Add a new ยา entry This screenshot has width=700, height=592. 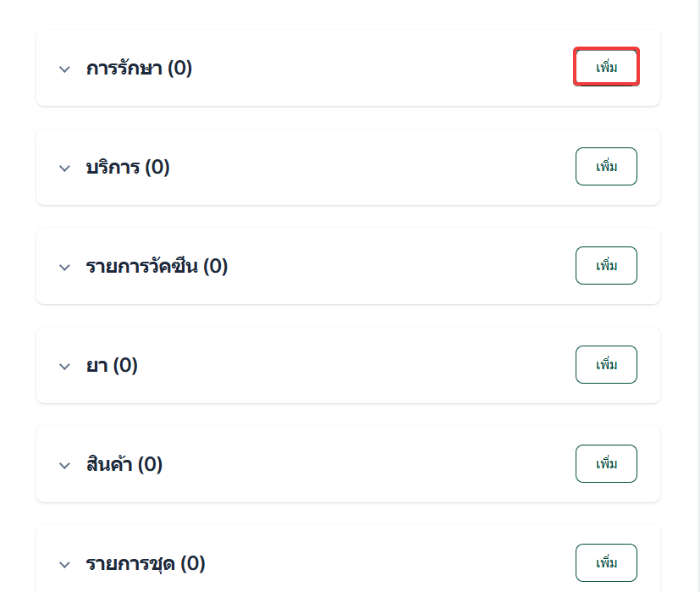coord(606,365)
